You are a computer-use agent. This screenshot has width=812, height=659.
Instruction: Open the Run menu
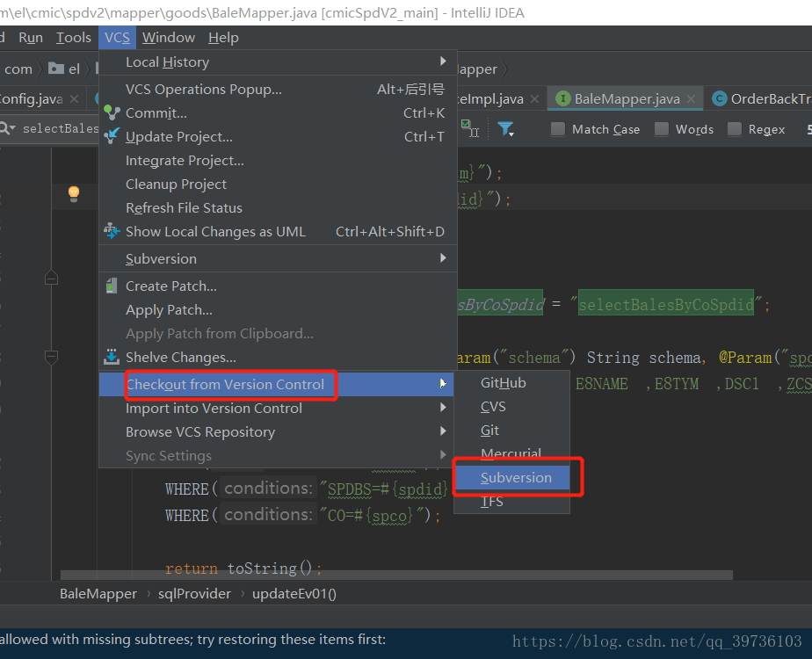tap(31, 38)
